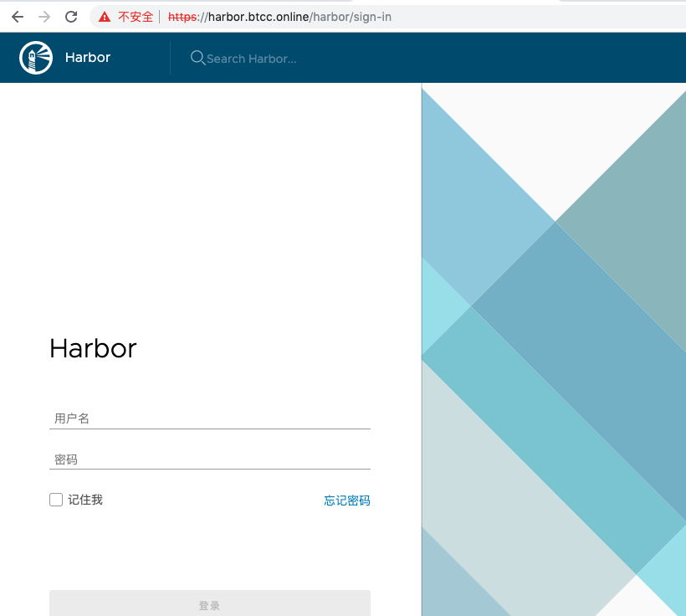This screenshot has width=686, height=616.
Task: Click the 登录 login button
Action: (x=209, y=604)
